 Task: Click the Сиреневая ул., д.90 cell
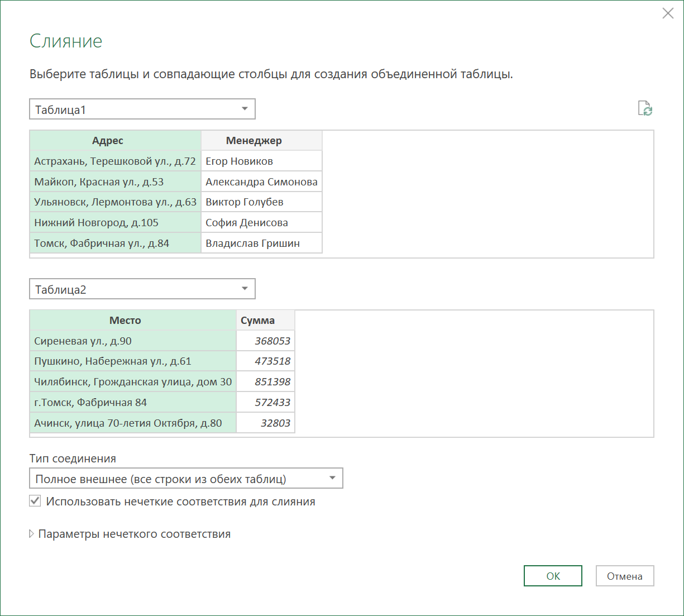tap(133, 341)
